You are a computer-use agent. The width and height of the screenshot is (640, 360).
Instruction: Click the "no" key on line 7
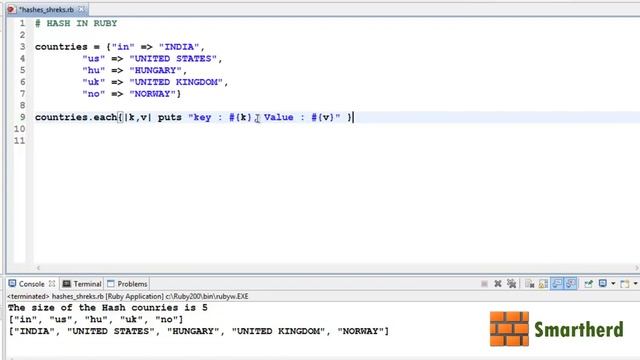pos(93,94)
